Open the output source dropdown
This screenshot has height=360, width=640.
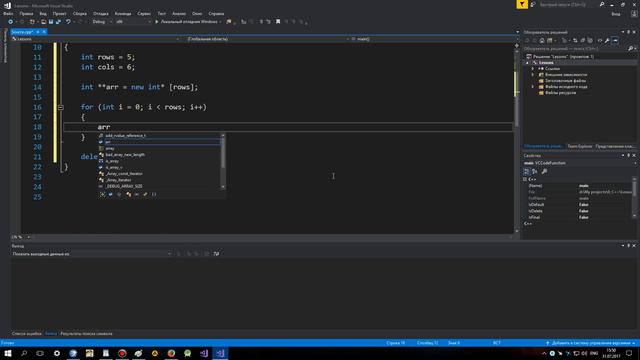pyautogui.click(x=92, y=254)
